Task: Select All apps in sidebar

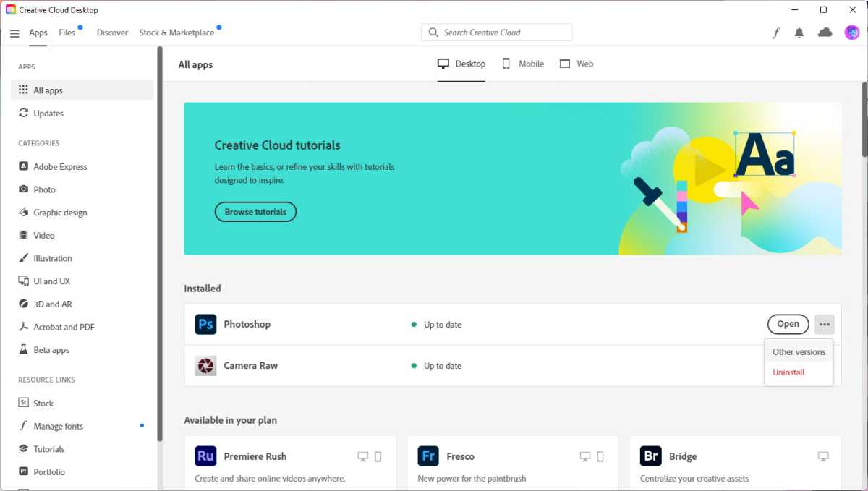Action: point(82,90)
